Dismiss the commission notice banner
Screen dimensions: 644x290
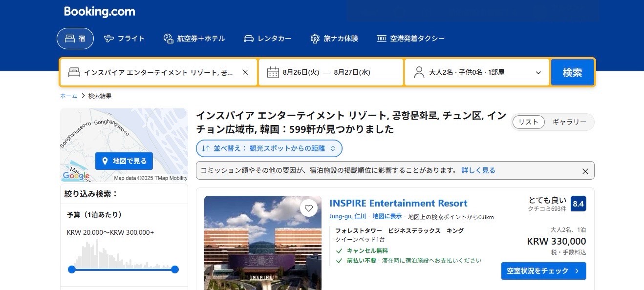pyautogui.click(x=585, y=171)
